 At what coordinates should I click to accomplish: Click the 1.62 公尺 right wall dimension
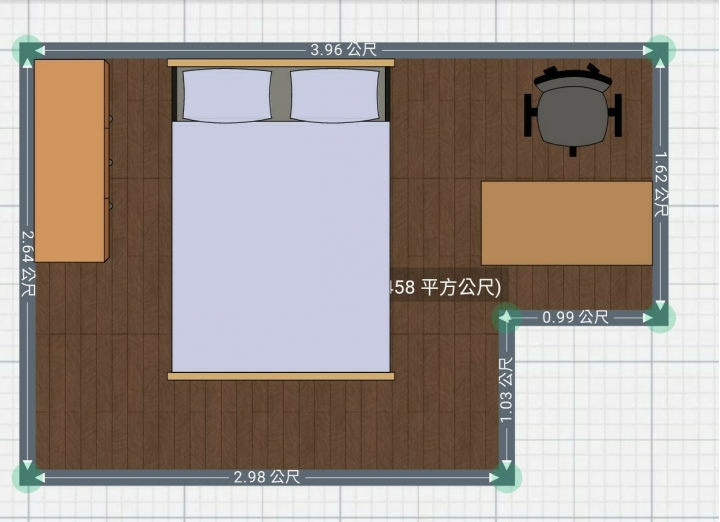click(x=660, y=184)
